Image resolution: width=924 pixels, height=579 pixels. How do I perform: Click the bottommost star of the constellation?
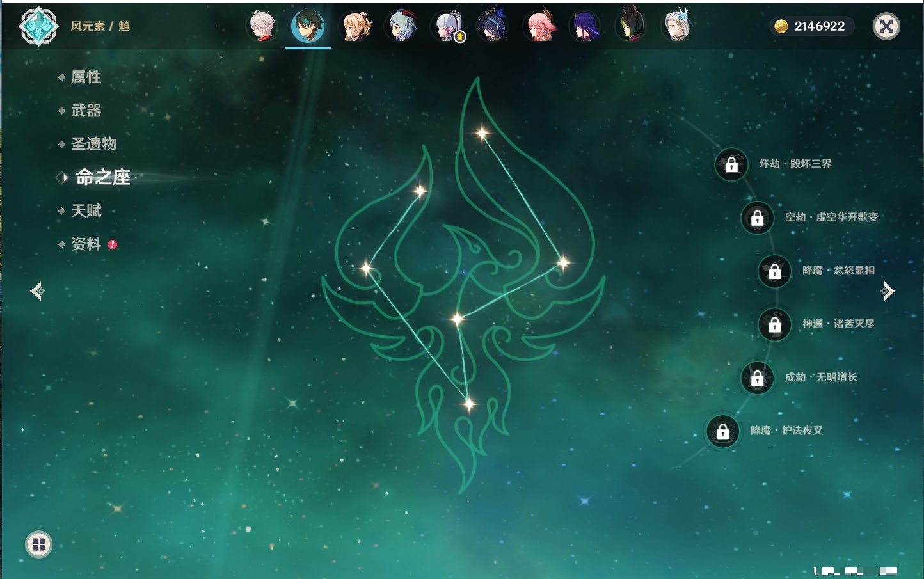pos(469,404)
